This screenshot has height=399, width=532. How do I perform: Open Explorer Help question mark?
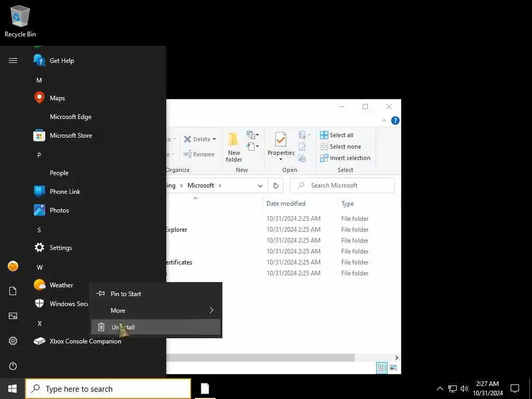[395, 121]
